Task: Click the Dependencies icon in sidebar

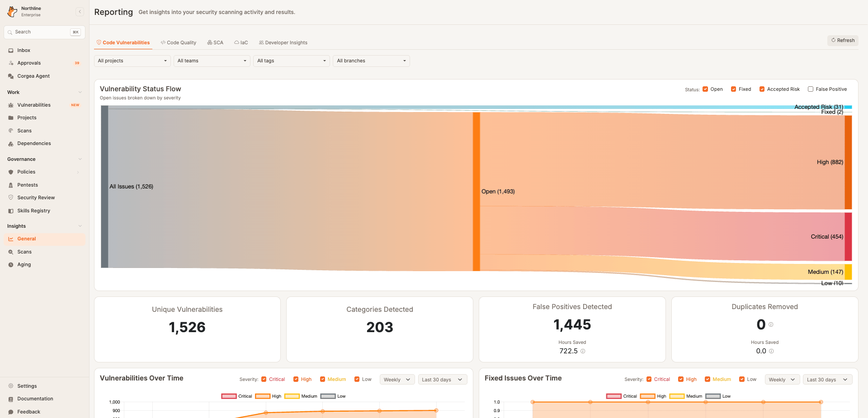Action: click(11, 144)
